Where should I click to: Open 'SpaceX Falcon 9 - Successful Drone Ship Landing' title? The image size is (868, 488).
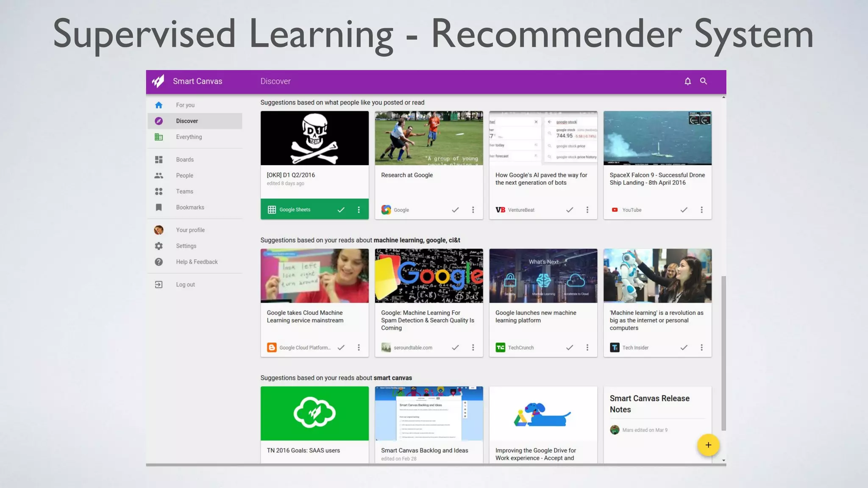point(657,179)
